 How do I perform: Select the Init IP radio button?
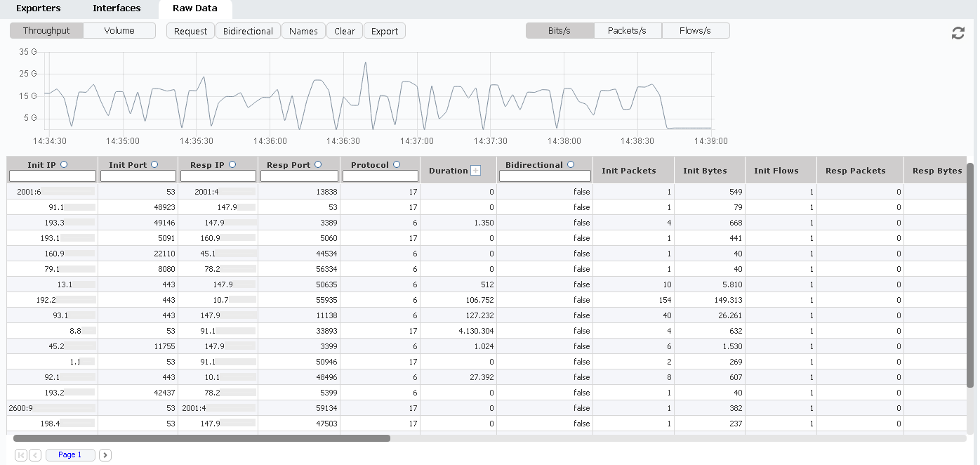(x=64, y=164)
